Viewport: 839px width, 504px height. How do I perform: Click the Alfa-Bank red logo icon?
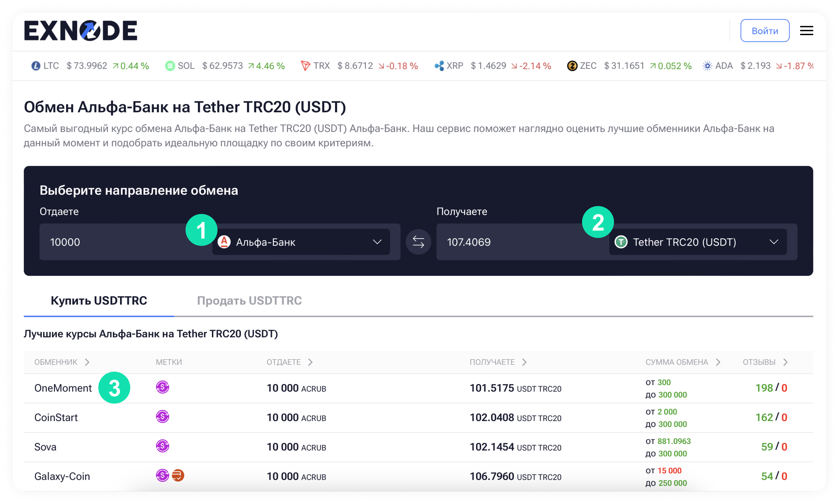point(224,242)
